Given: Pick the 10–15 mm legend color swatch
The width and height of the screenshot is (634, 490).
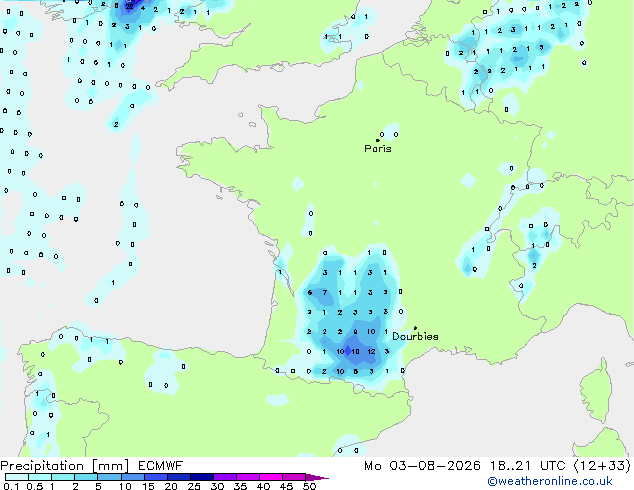Looking at the screenshot, I should (132, 477).
